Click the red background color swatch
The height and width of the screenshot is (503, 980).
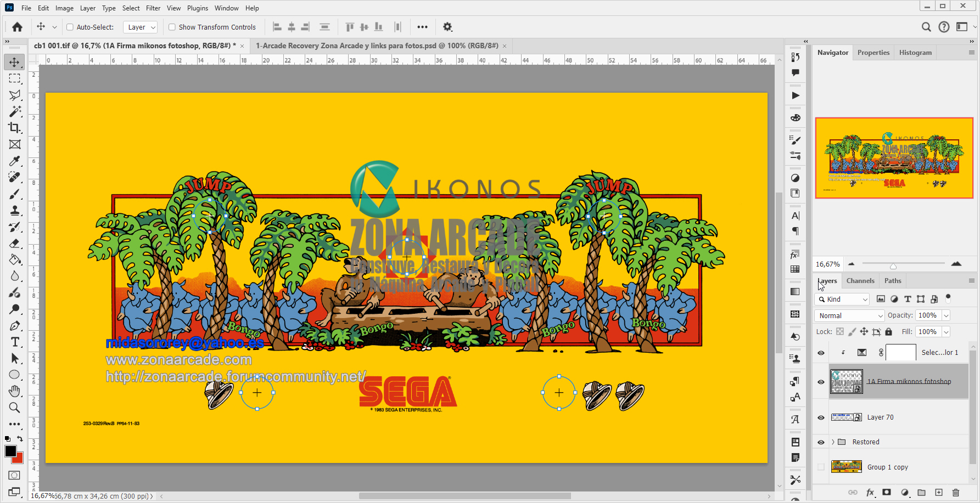click(x=20, y=460)
